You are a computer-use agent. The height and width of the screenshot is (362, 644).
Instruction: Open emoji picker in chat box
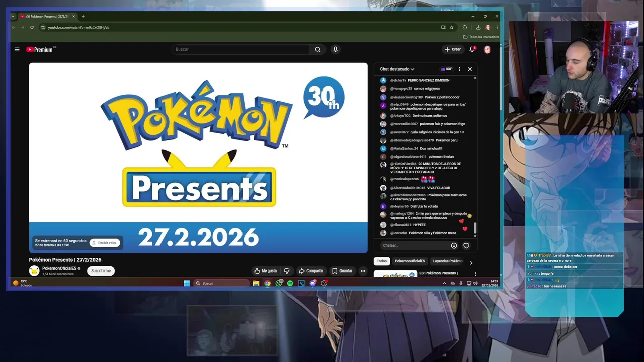click(x=454, y=245)
